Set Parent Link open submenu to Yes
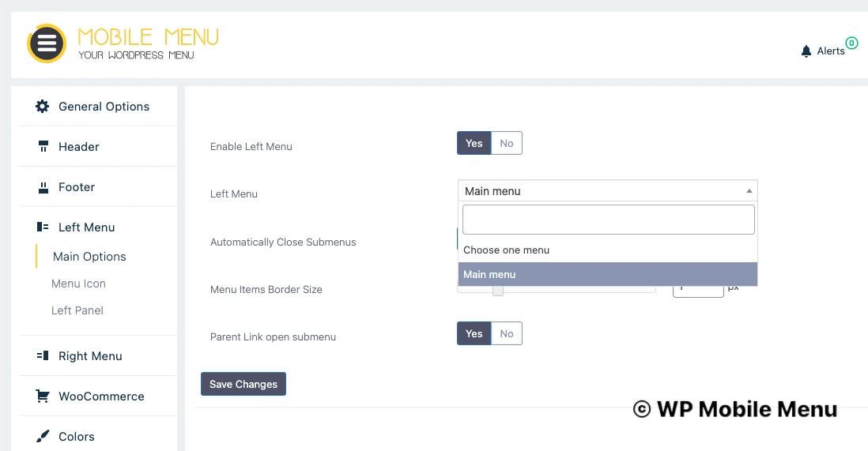Screen dimensions: 868x451 [474, 333]
